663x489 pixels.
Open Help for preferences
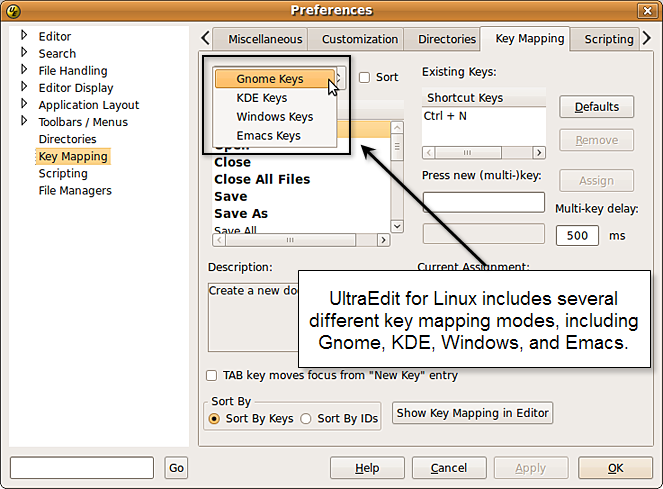point(367,468)
